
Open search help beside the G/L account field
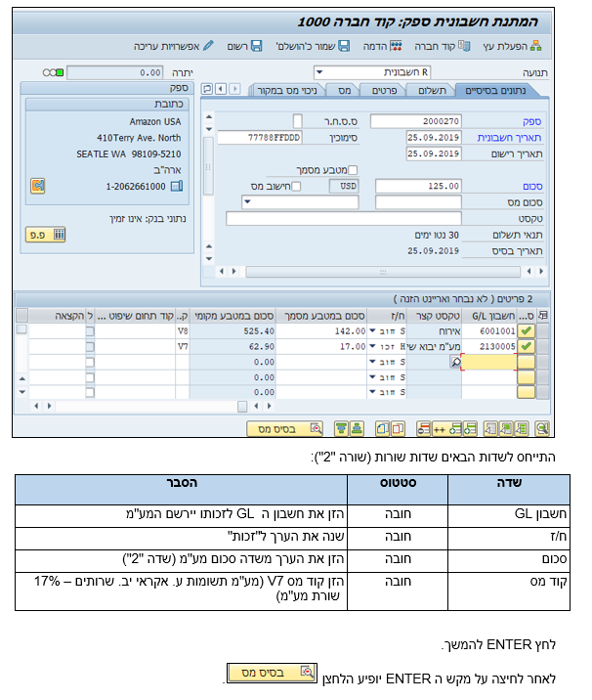point(455,362)
